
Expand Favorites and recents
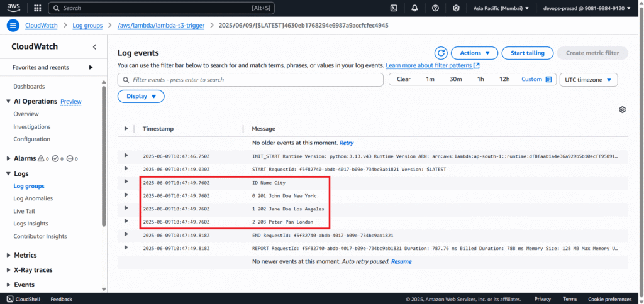(91, 67)
